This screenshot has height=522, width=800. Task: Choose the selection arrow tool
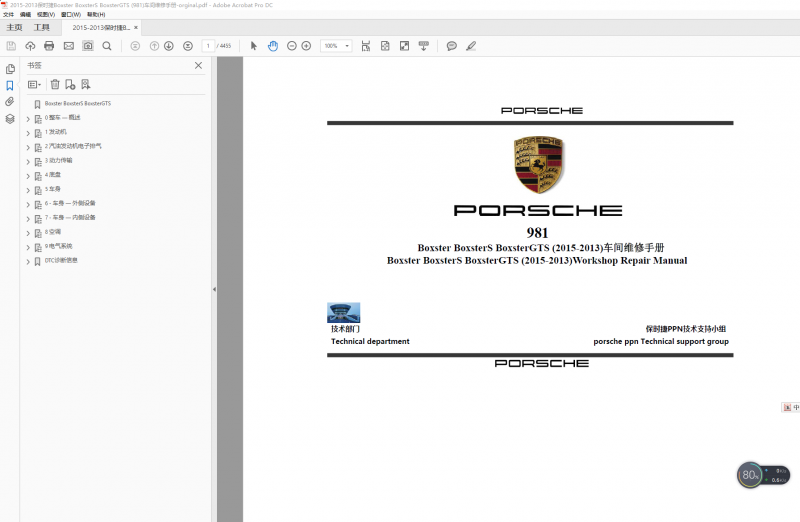(x=254, y=46)
